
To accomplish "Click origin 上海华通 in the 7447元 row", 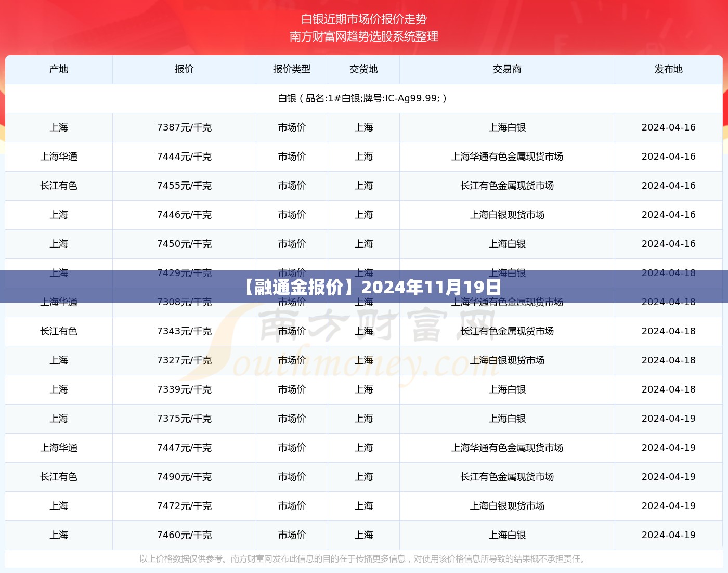I will pos(59,448).
